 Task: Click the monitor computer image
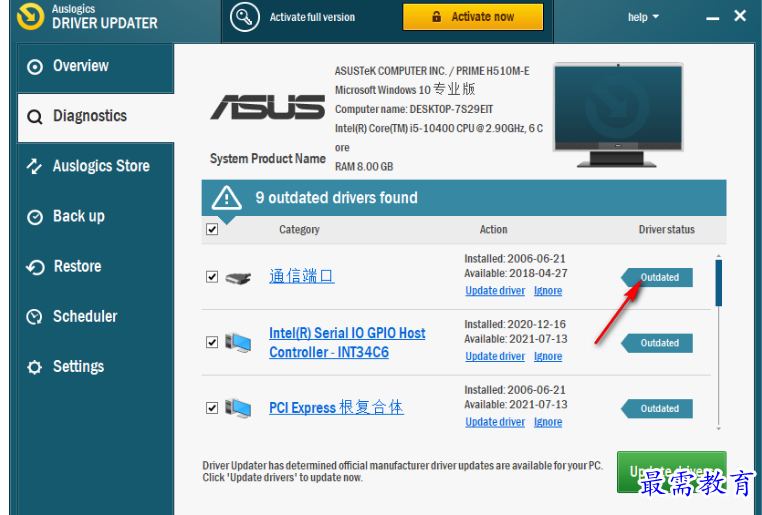point(618,115)
